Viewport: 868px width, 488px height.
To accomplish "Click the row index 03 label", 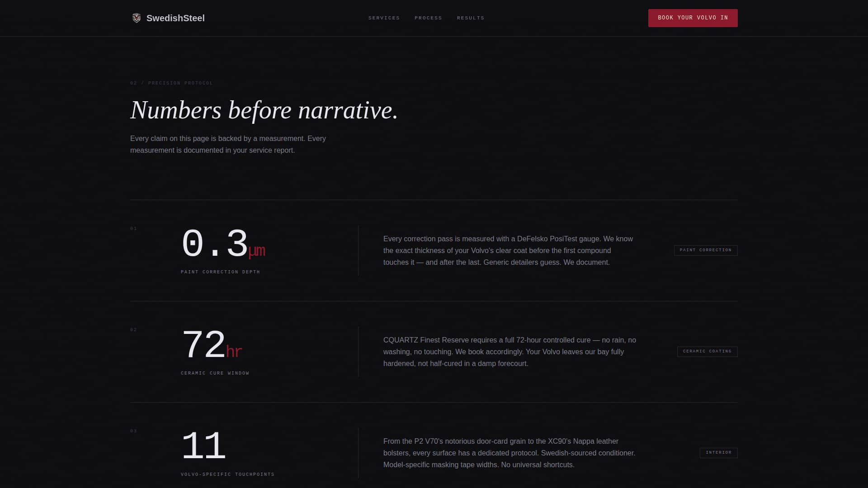I will point(133,431).
